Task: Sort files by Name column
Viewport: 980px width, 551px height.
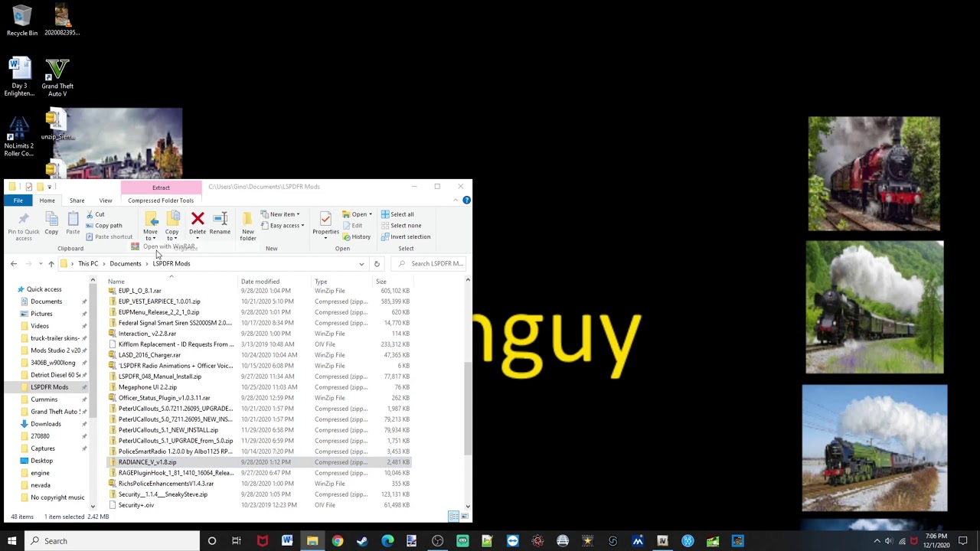Action: 172,282
